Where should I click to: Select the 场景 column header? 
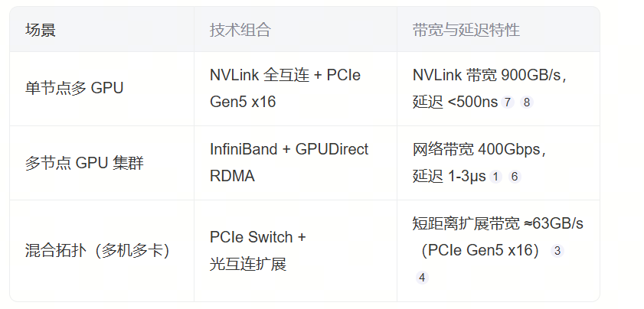tap(41, 30)
